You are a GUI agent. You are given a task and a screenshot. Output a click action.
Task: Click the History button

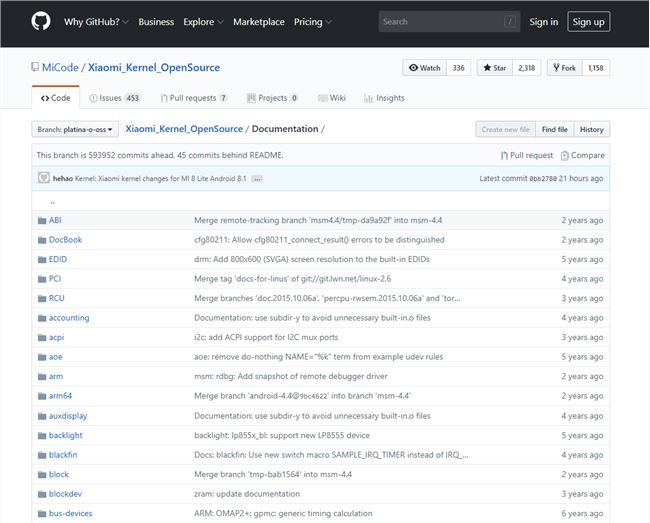(x=592, y=129)
